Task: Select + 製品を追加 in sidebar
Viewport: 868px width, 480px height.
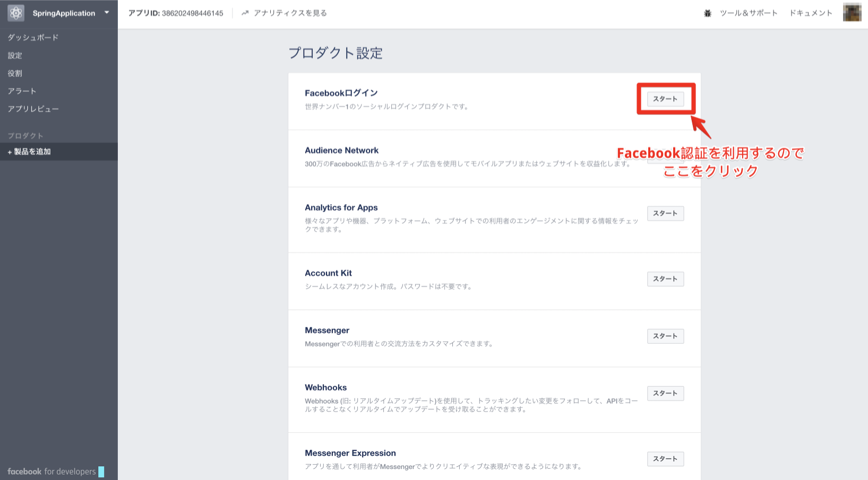Action: pos(59,152)
